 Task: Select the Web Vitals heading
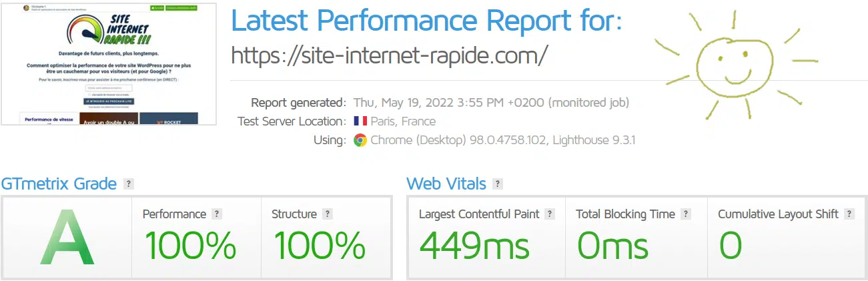pyautogui.click(x=446, y=184)
